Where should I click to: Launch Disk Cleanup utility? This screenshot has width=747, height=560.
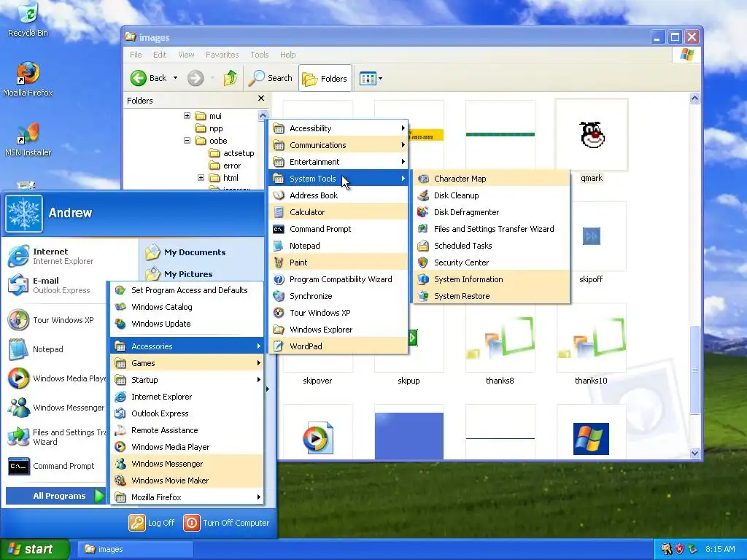click(x=491, y=195)
